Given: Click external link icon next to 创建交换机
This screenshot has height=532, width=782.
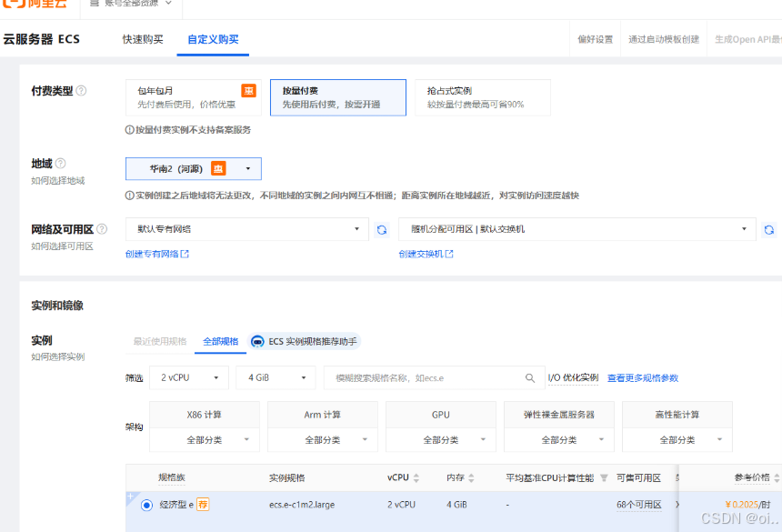Looking at the screenshot, I should click(449, 254).
